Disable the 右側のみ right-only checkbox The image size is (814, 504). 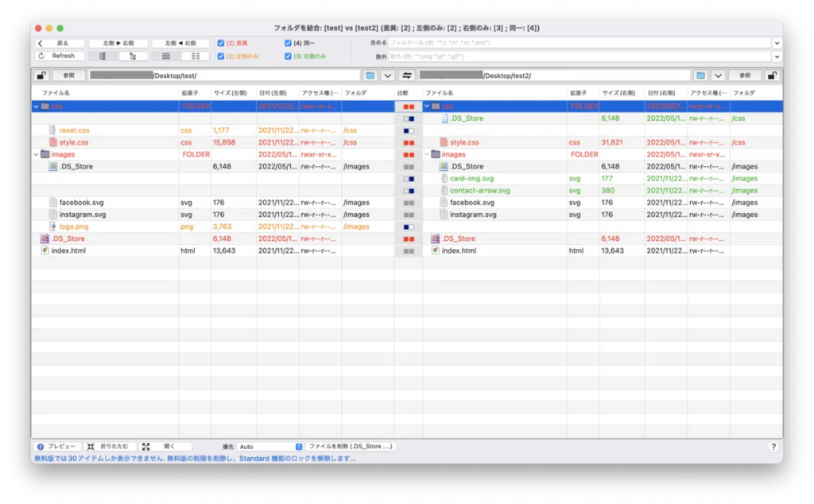(288, 56)
